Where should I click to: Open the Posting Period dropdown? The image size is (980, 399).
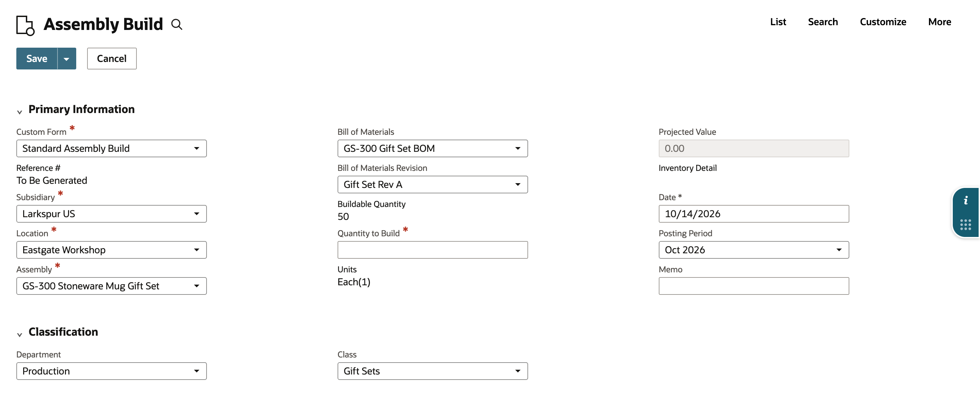click(x=754, y=250)
